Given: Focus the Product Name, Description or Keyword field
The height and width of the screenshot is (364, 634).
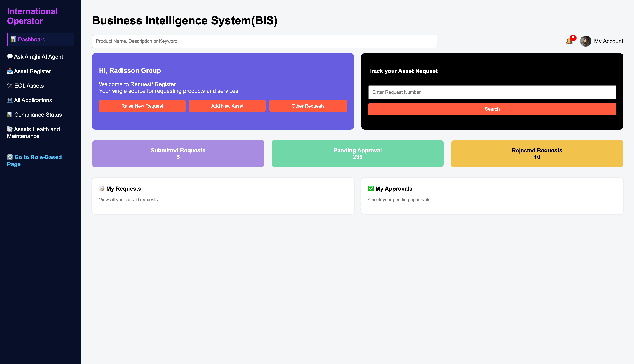Looking at the screenshot, I should pos(264,41).
